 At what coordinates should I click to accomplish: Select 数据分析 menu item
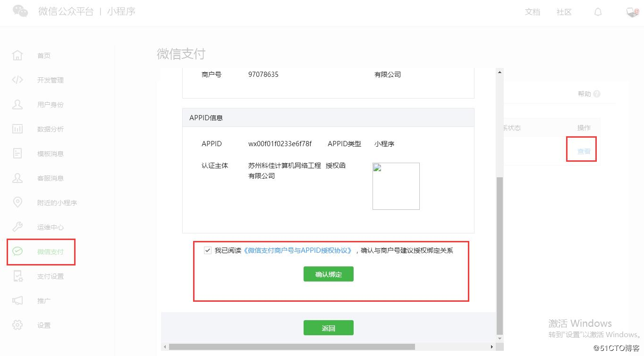51,129
